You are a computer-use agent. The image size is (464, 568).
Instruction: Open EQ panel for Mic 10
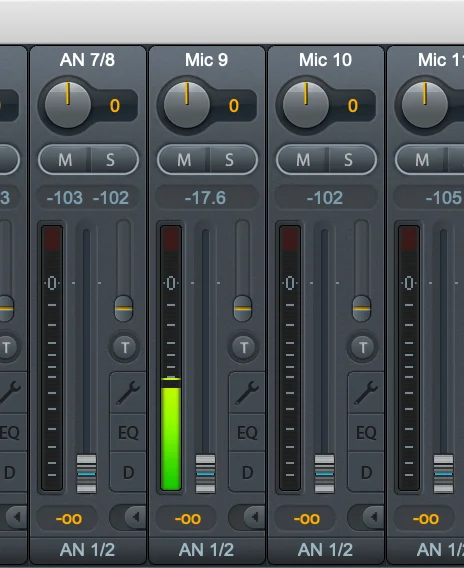[366, 433]
